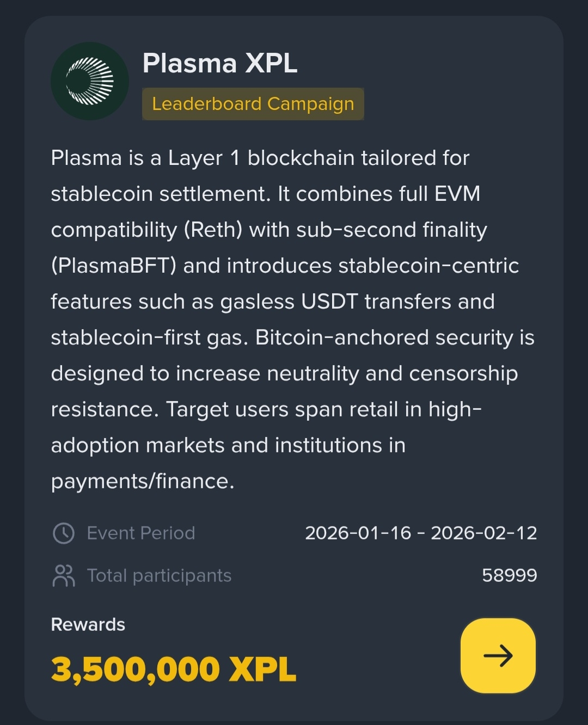Click the word '(PlasmaBFT)' in description
The image size is (588, 725).
[x=114, y=266]
